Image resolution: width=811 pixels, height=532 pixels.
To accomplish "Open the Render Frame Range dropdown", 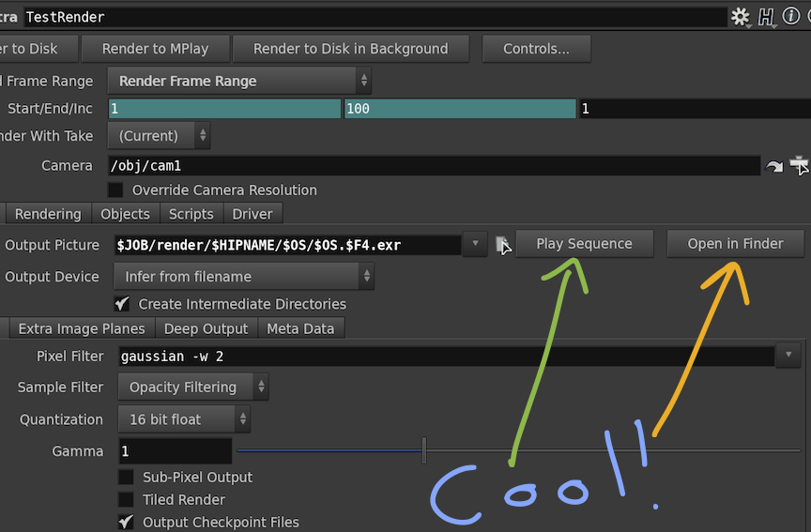I will coord(239,81).
